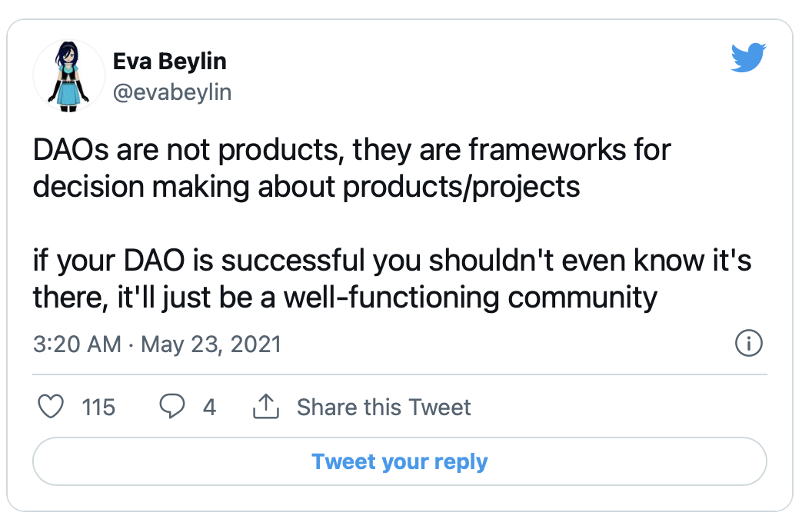Viewport: 812px width, 529px height.
Task: Click the 3:20 AM time text
Action: (x=77, y=344)
